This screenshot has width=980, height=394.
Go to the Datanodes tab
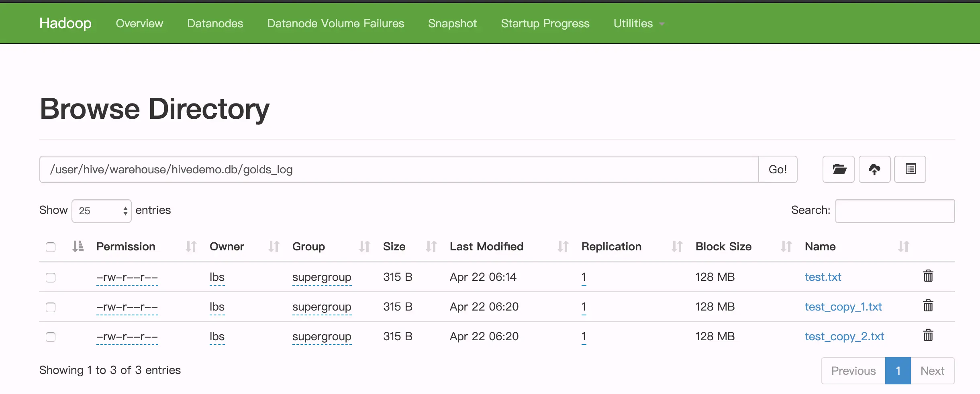[x=215, y=24]
